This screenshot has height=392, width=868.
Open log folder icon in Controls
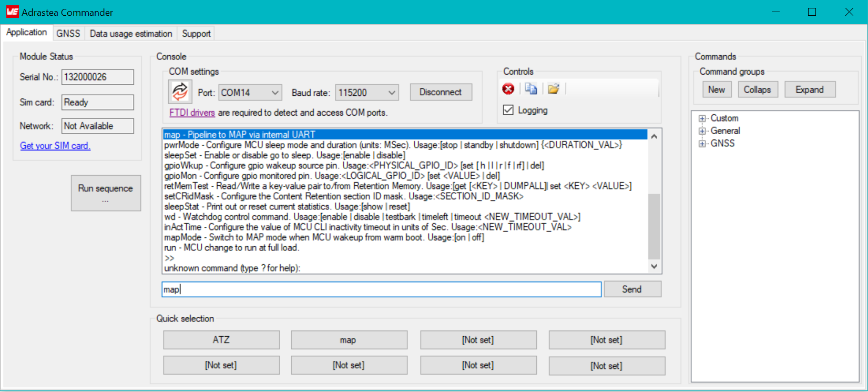pos(554,89)
